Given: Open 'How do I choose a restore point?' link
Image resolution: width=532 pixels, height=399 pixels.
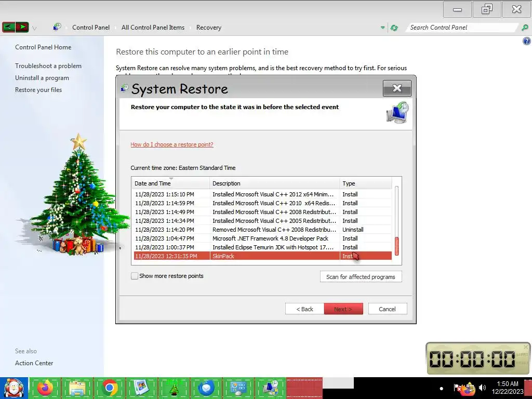Looking at the screenshot, I should pyautogui.click(x=172, y=144).
